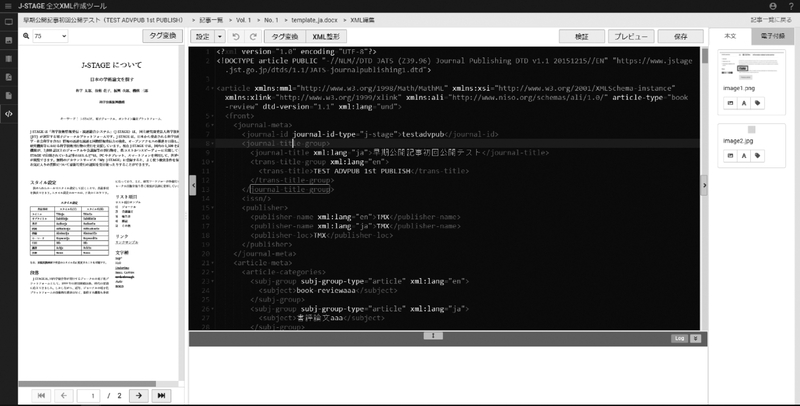Click タグ変換 button in editor toolbar
Viewport: 800px width, 406px height.
[285, 36]
